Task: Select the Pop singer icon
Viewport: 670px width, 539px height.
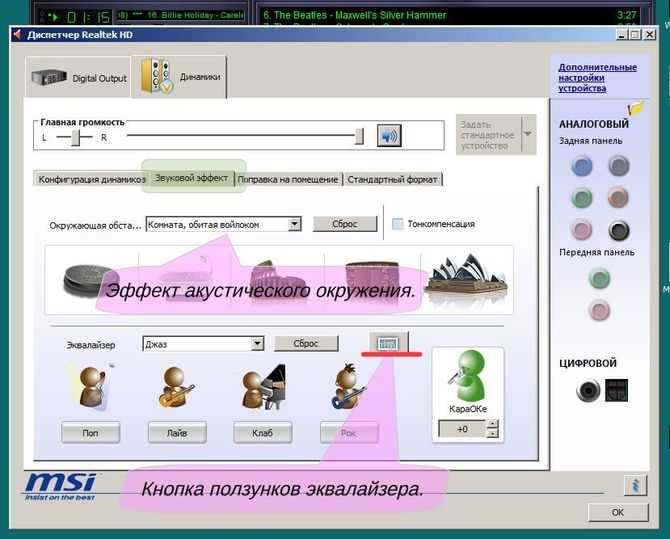Action: pyautogui.click(x=92, y=387)
